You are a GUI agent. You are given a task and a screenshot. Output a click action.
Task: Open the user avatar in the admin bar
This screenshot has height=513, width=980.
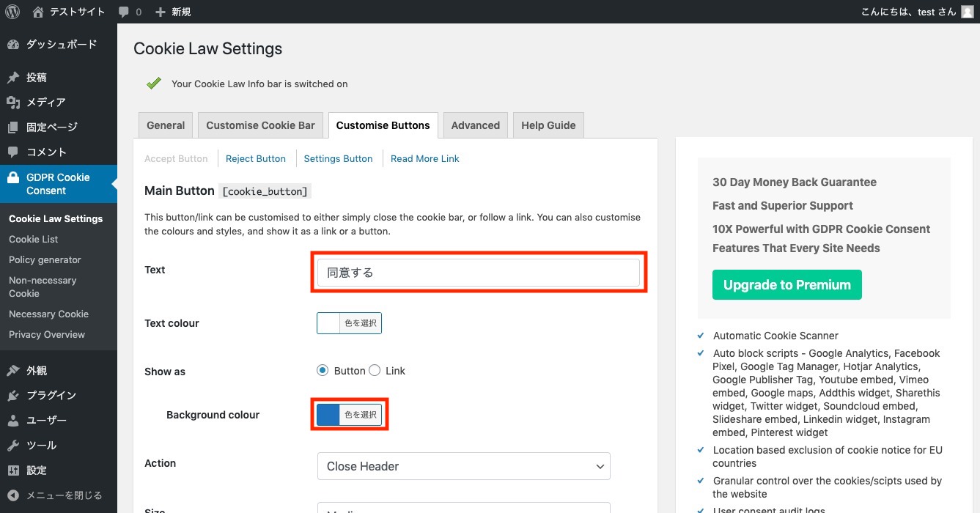pos(968,12)
